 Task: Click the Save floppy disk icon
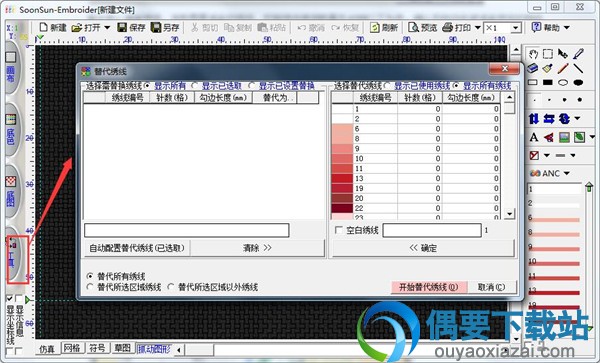[x=122, y=28]
